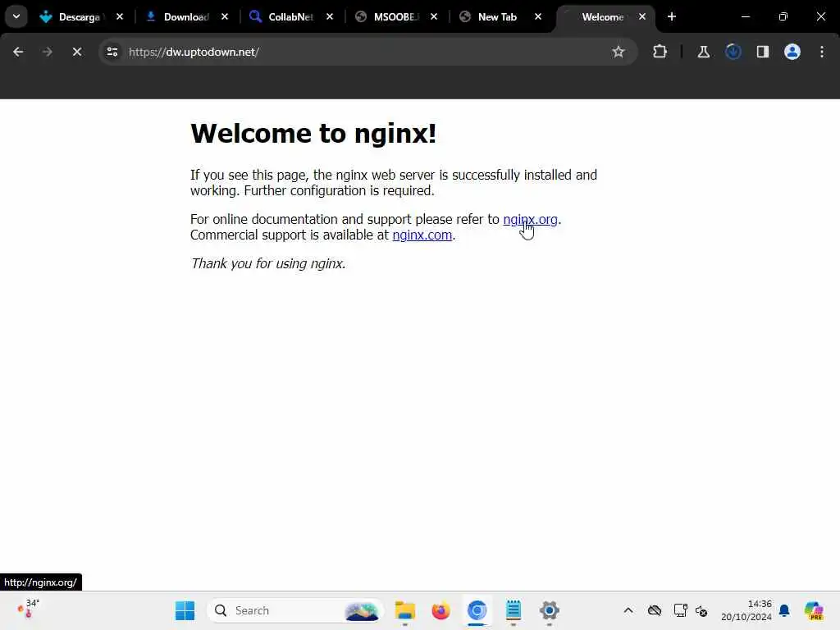The width and height of the screenshot is (840, 630).
Task: Close the Download tab
Action: (225, 16)
